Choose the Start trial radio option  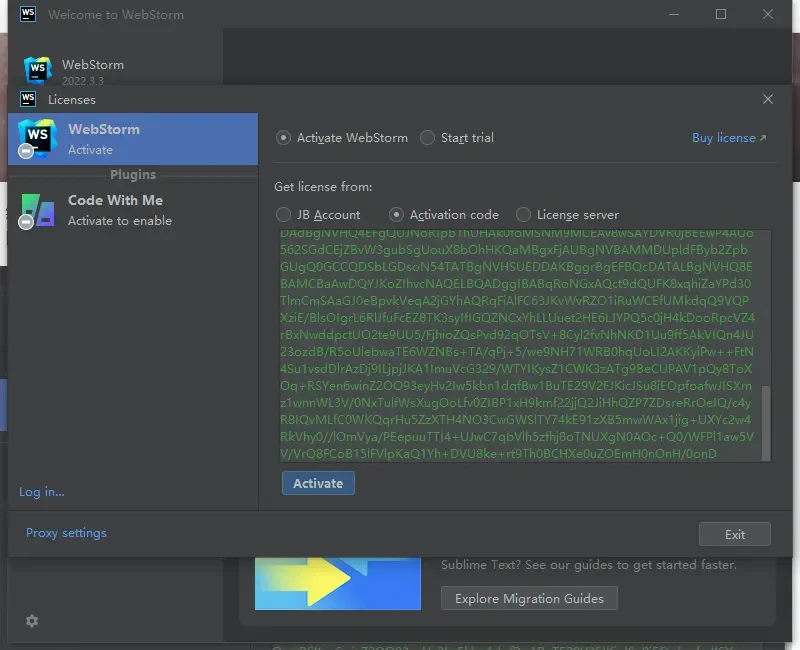tap(428, 138)
